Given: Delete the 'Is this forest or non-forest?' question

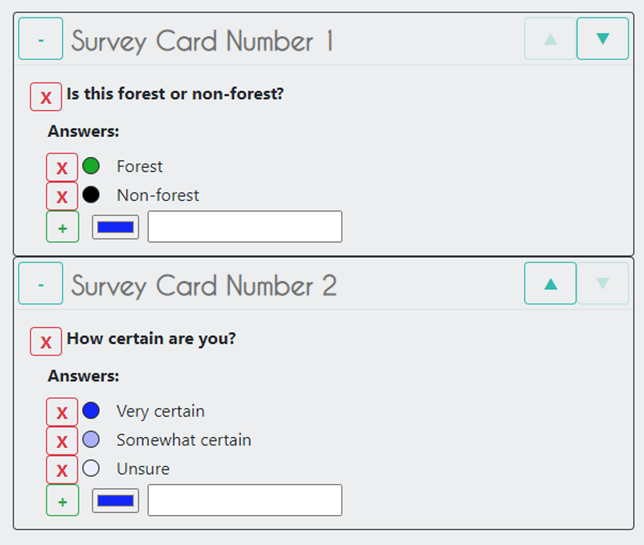Looking at the screenshot, I should point(46,97).
